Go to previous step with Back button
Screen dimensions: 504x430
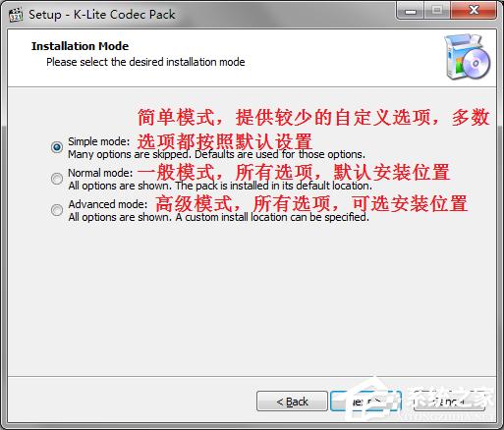tap(292, 402)
